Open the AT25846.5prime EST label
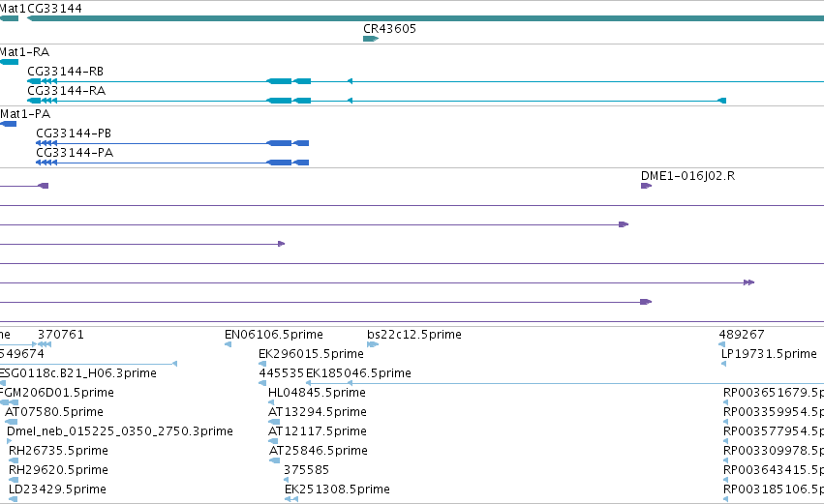Image resolution: width=824 pixels, height=504 pixels. [319, 451]
